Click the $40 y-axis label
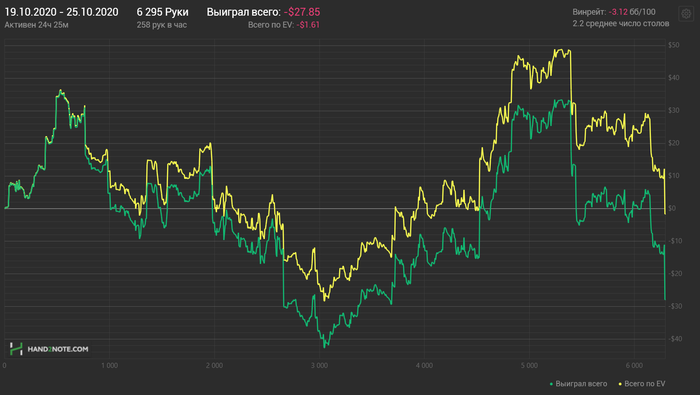This screenshot has height=395, width=700. [674, 78]
